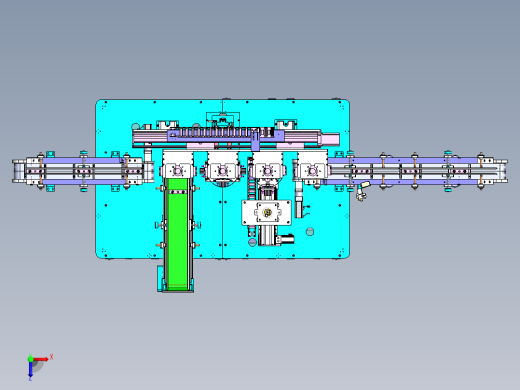
Task: Click the green Y axis origin dot
Action: click(30, 359)
